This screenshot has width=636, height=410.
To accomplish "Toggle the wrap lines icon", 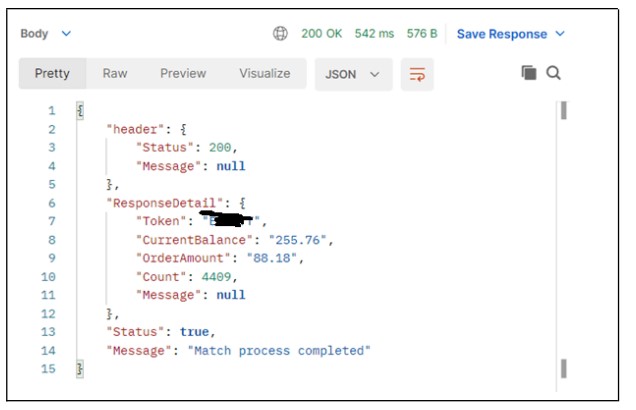I will pos(413,74).
